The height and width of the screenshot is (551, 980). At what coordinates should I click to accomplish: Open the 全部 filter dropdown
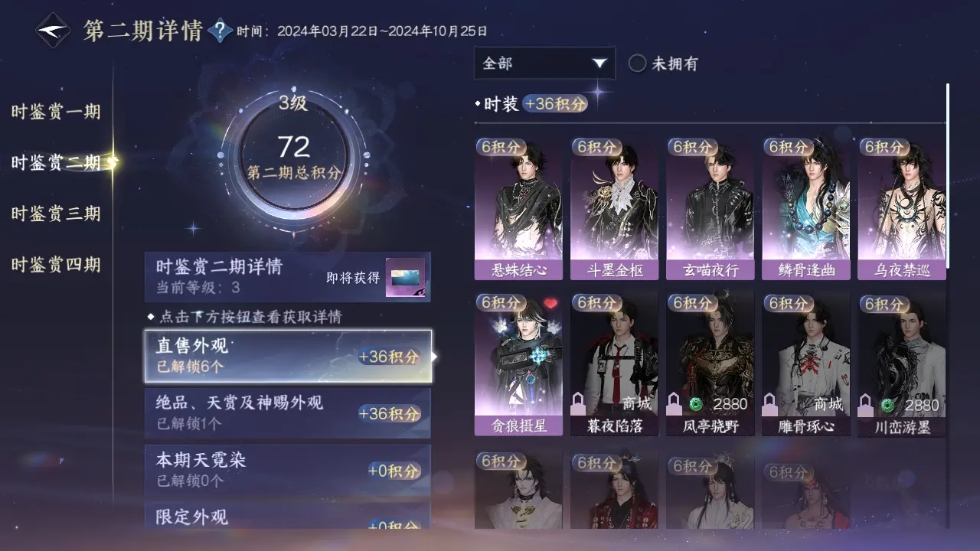(544, 64)
